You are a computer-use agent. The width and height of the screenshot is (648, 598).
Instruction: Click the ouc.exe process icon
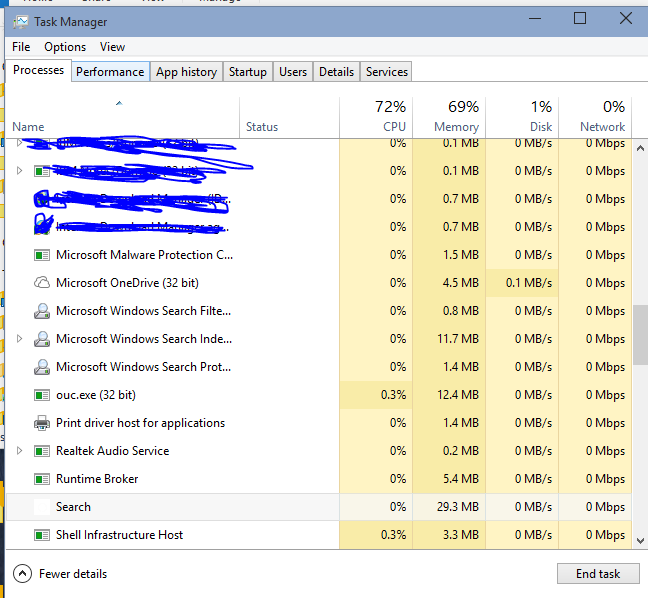[42, 395]
